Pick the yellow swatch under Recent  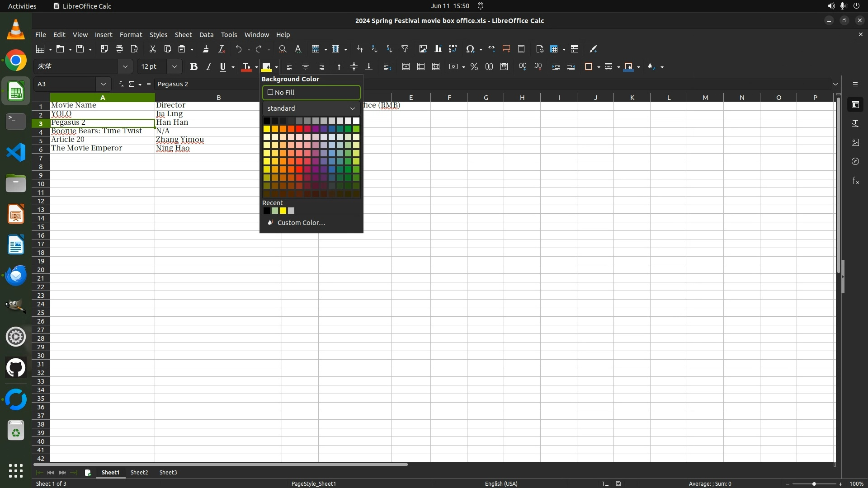283,211
